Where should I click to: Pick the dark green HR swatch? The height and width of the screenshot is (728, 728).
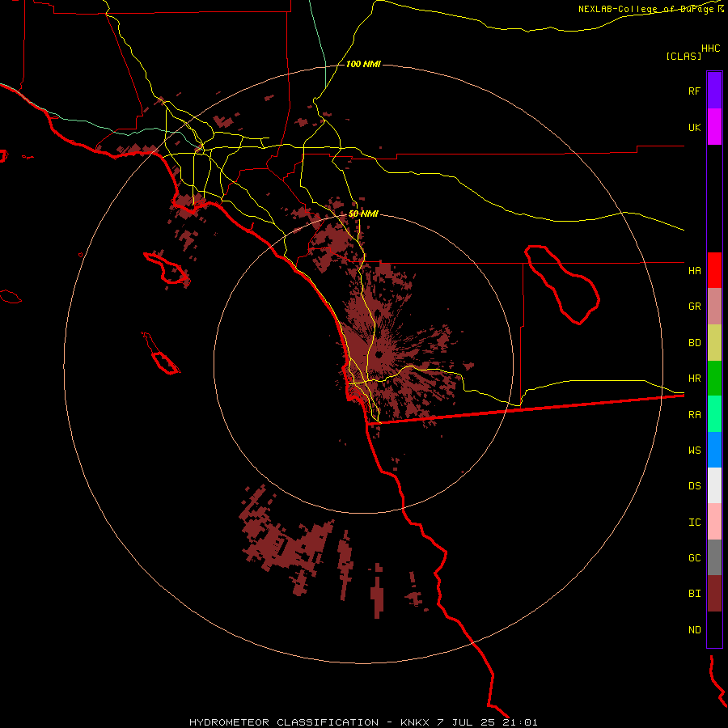click(714, 379)
